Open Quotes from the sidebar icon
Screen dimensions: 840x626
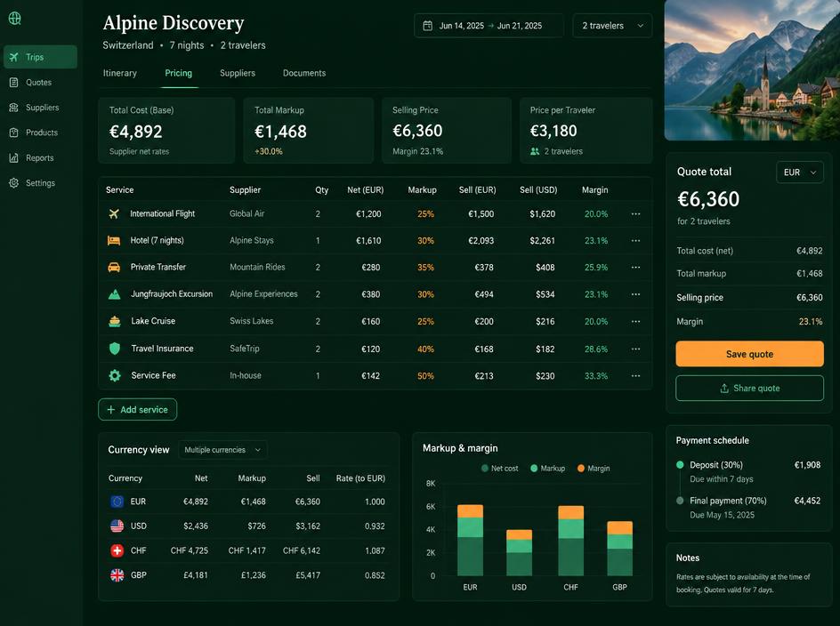coord(14,83)
